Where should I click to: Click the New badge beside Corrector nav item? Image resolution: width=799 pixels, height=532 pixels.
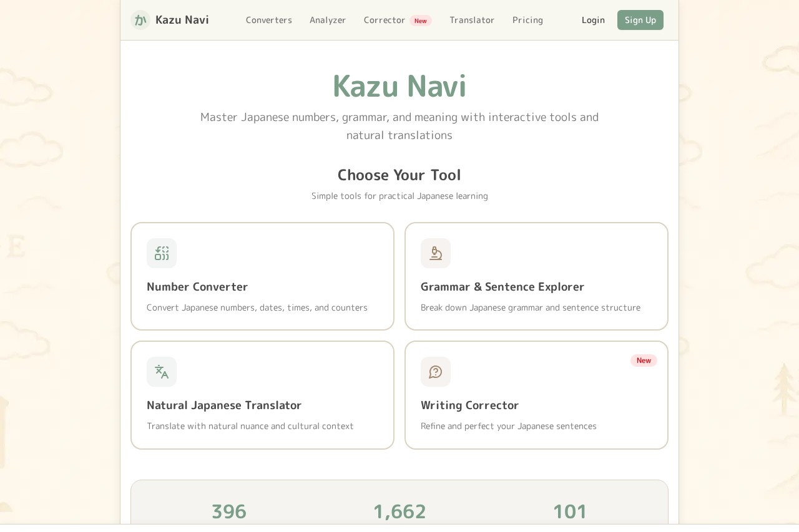(x=421, y=21)
